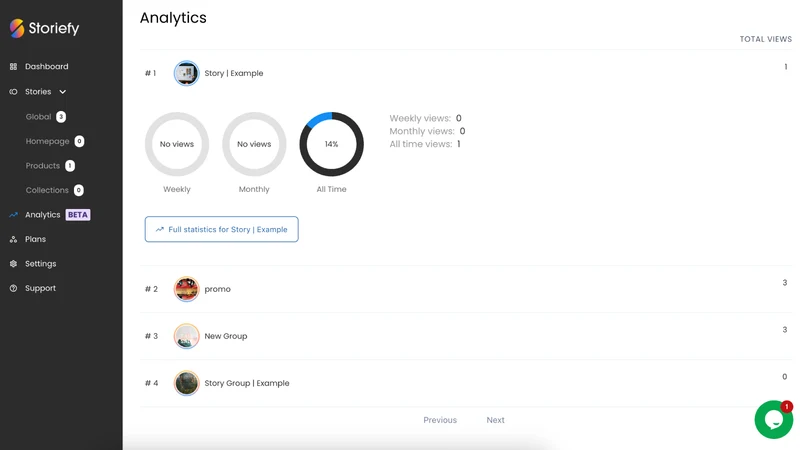
Task: Click the Stories icon in the sidebar
Action: (13, 92)
